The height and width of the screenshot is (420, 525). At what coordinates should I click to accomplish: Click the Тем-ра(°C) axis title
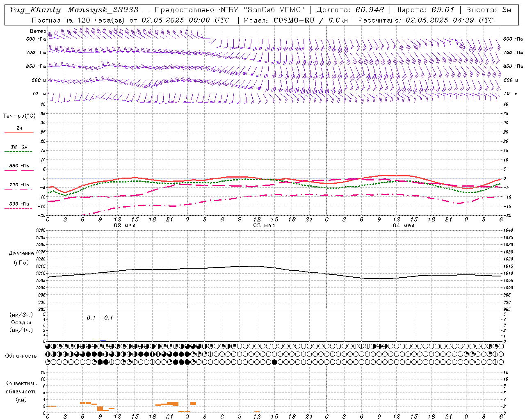pyautogui.click(x=19, y=116)
